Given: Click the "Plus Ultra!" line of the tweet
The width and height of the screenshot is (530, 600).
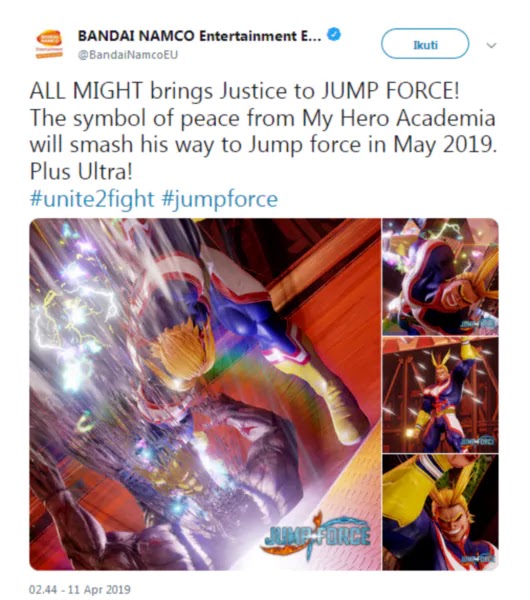Looking at the screenshot, I should [81, 171].
